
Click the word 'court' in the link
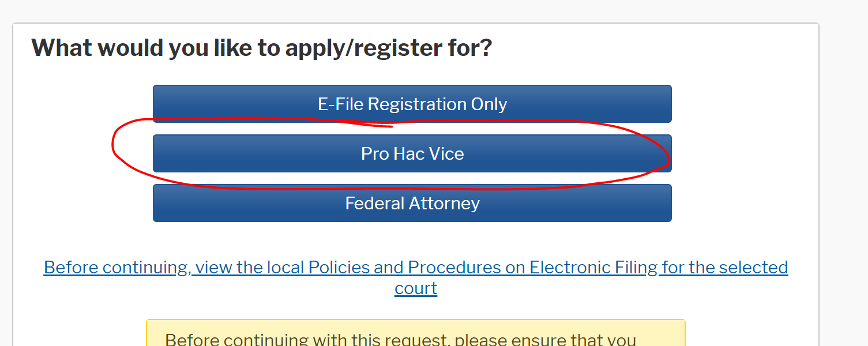click(416, 288)
